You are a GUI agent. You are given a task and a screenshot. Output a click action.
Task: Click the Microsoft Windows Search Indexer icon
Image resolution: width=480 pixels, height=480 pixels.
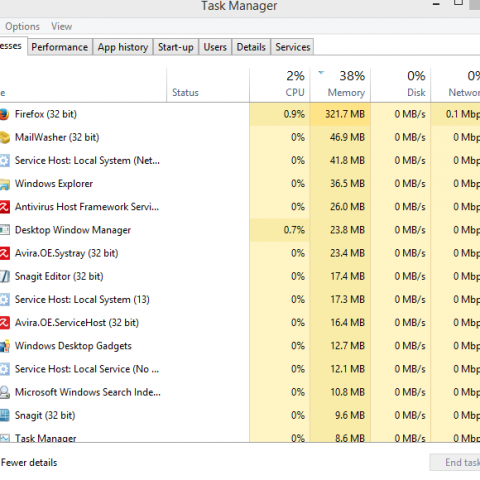point(5,392)
